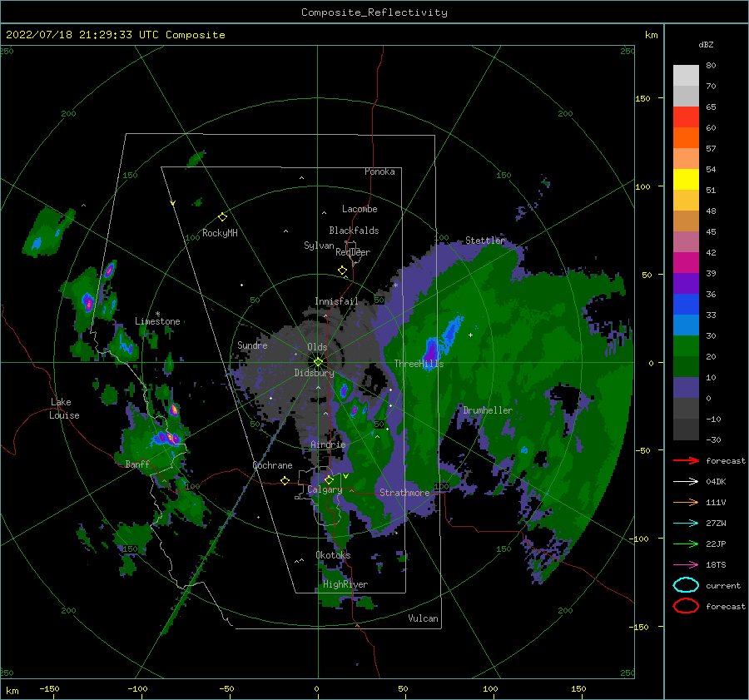
Task: Click the Cochrane town label
Action: click(272, 465)
